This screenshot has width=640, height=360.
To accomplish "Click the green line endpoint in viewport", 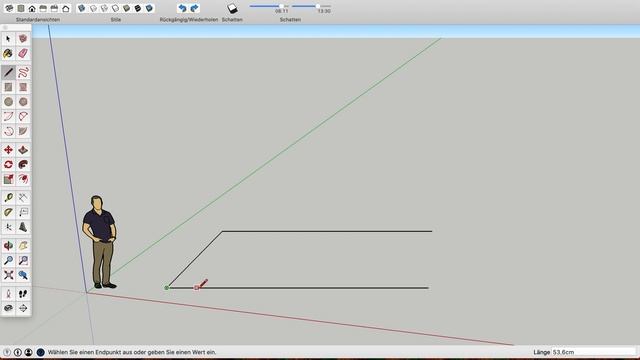I will (x=167, y=288).
